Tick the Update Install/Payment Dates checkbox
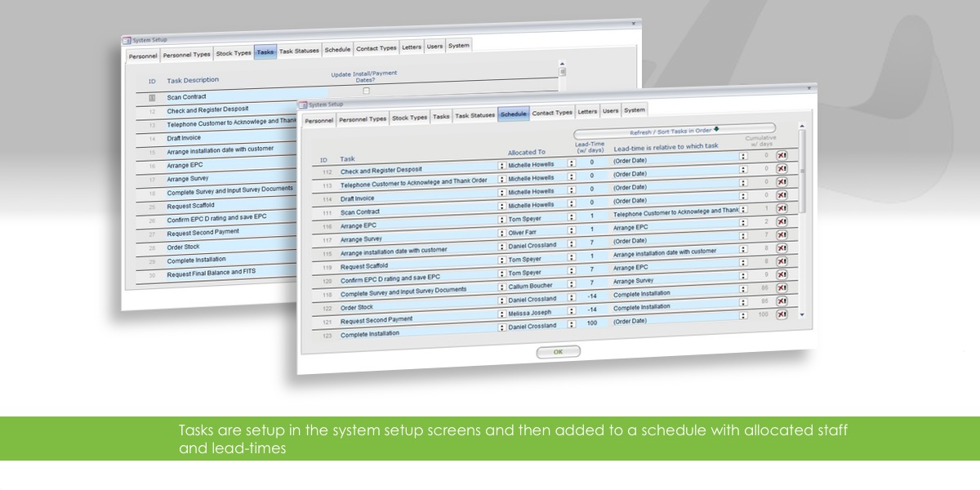Viewport: 980px width, 490px height. coord(366,91)
